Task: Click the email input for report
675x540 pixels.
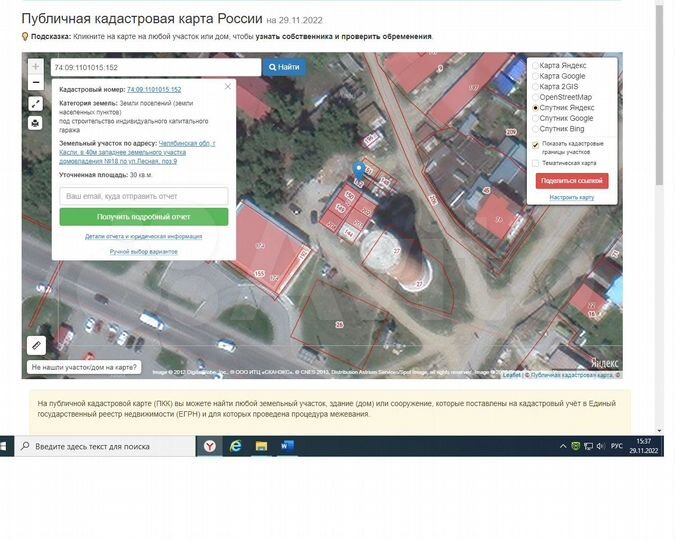Action: [x=144, y=196]
